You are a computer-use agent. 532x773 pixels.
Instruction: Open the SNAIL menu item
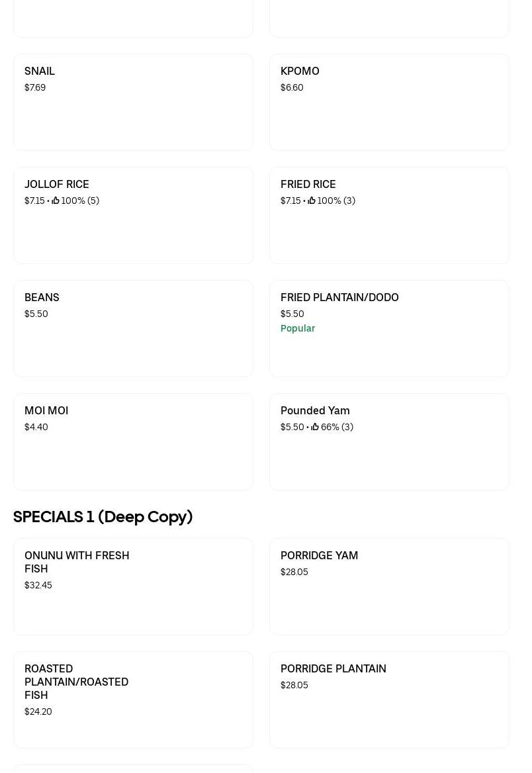click(40, 71)
